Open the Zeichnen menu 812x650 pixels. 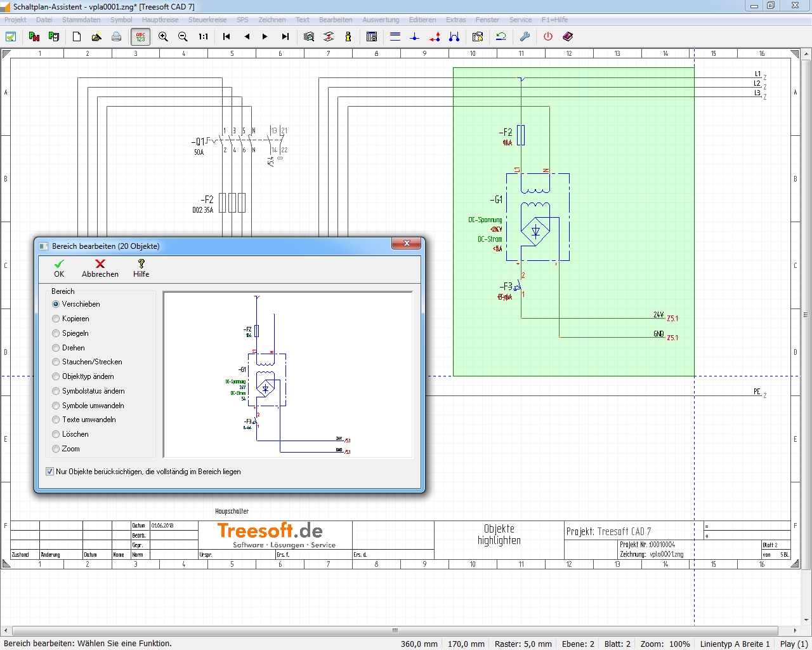coord(272,20)
